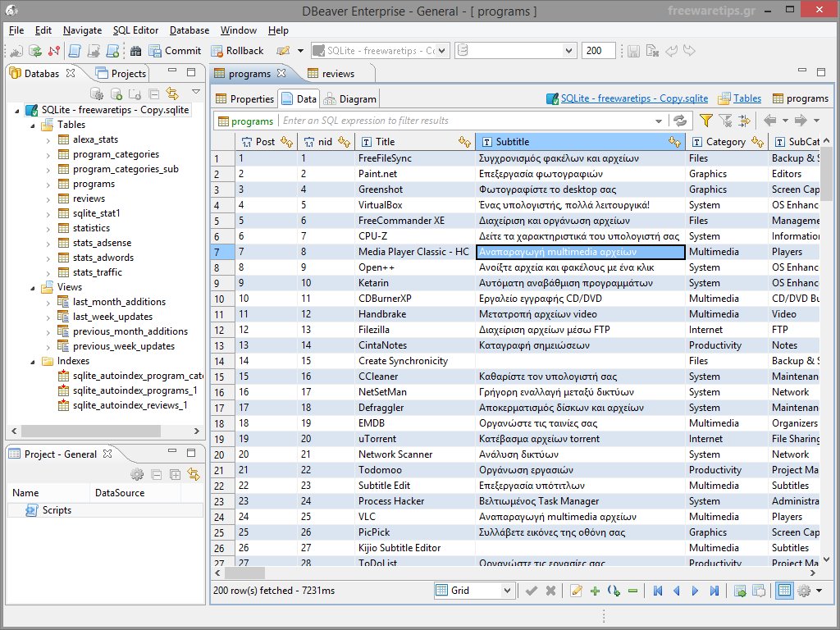Click the transaction mode pencil icon
Screen dimensions: 840x630
pyautogui.click(x=283, y=50)
